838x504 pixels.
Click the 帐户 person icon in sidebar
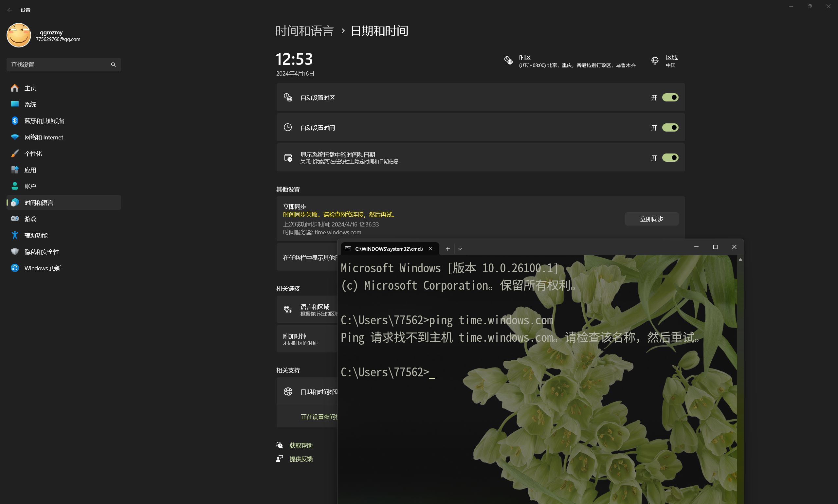(x=15, y=186)
